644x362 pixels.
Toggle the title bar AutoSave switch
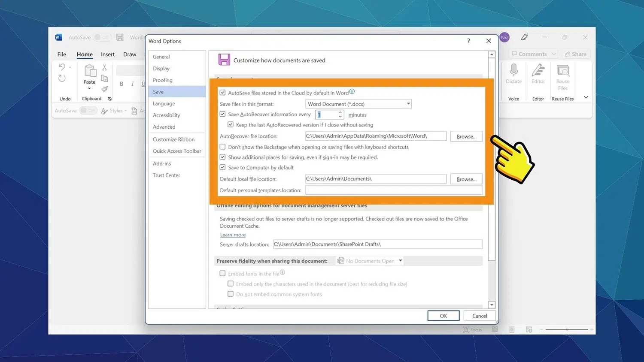(101, 37)
